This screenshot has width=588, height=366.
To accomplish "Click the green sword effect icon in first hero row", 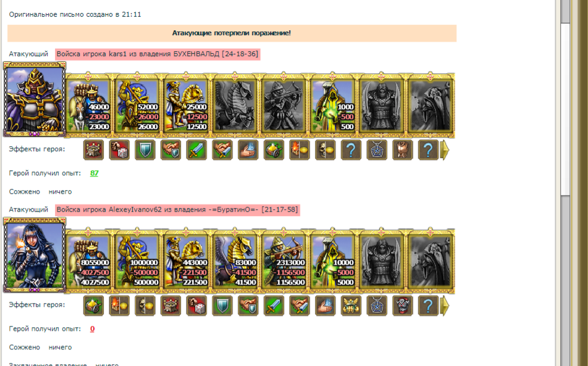I will [196, 150].
